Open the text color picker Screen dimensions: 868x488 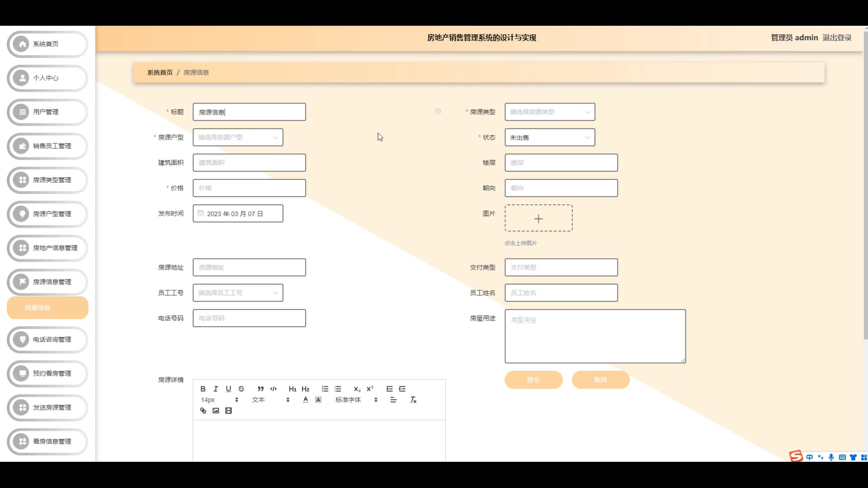[x=306, y=400]
